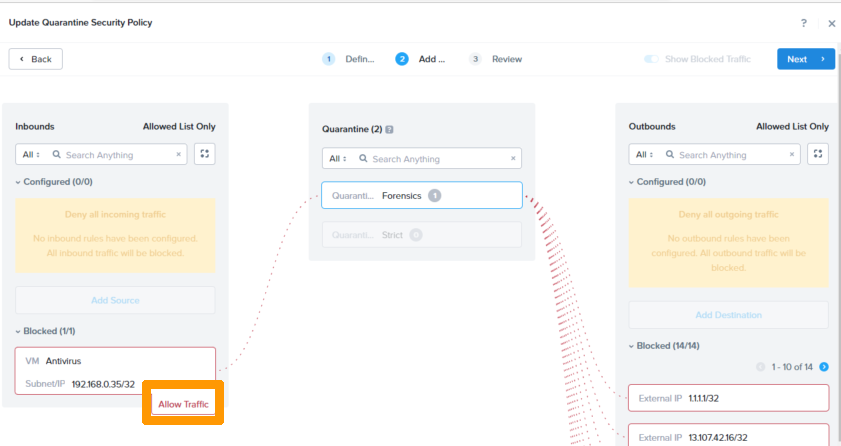Toggle the Show Blocked Traffic switch
Viewport: 841px width, 446px height.
pyautogui.click(x=652, y=59)
